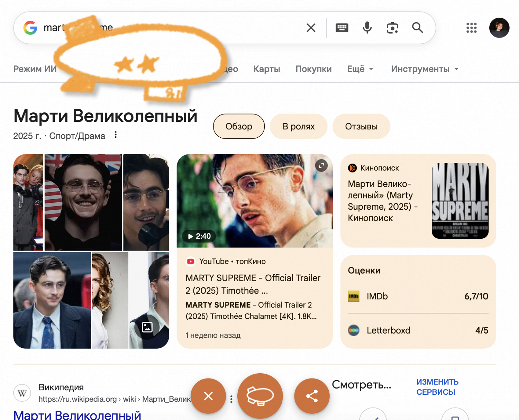Dismiss overlay with orange X button

[208, 396]
